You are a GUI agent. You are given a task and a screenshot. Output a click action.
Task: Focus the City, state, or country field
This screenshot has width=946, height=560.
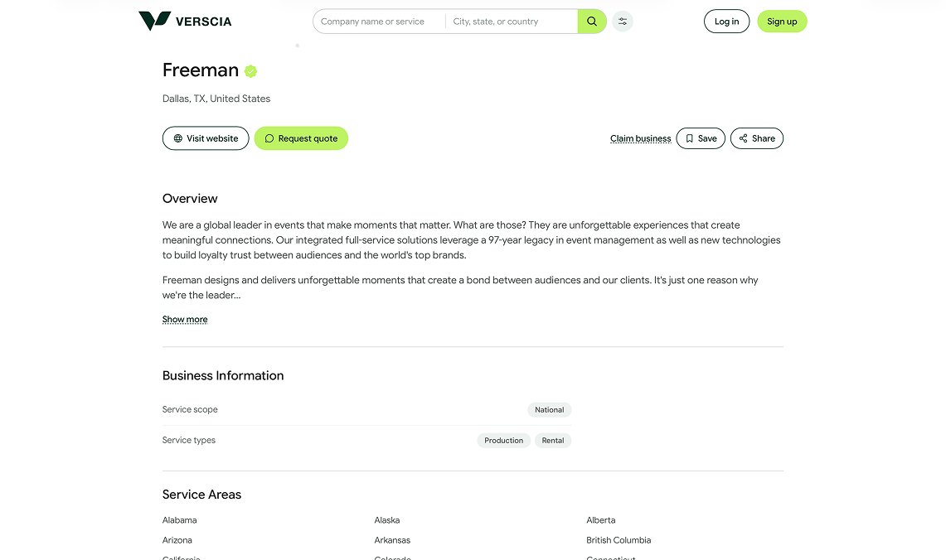512,21
